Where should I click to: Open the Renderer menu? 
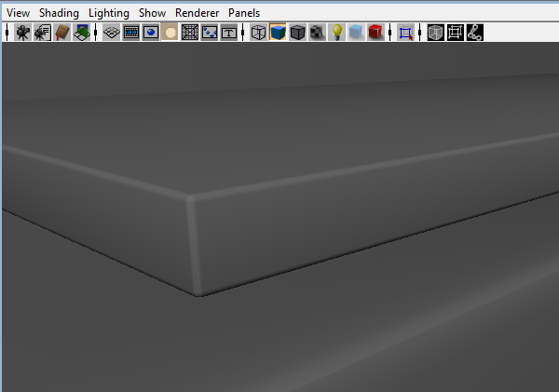197,13
